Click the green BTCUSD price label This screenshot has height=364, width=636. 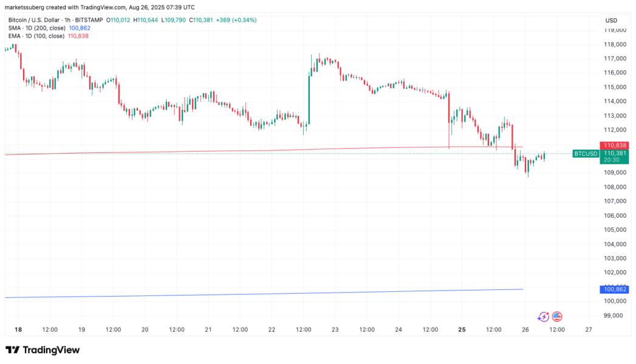(586, 154)
